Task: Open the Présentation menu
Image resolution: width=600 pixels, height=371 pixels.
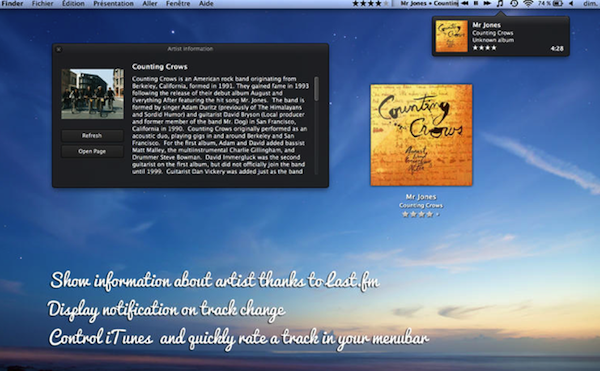Action: pyautogui.click(x=114, y=3)
